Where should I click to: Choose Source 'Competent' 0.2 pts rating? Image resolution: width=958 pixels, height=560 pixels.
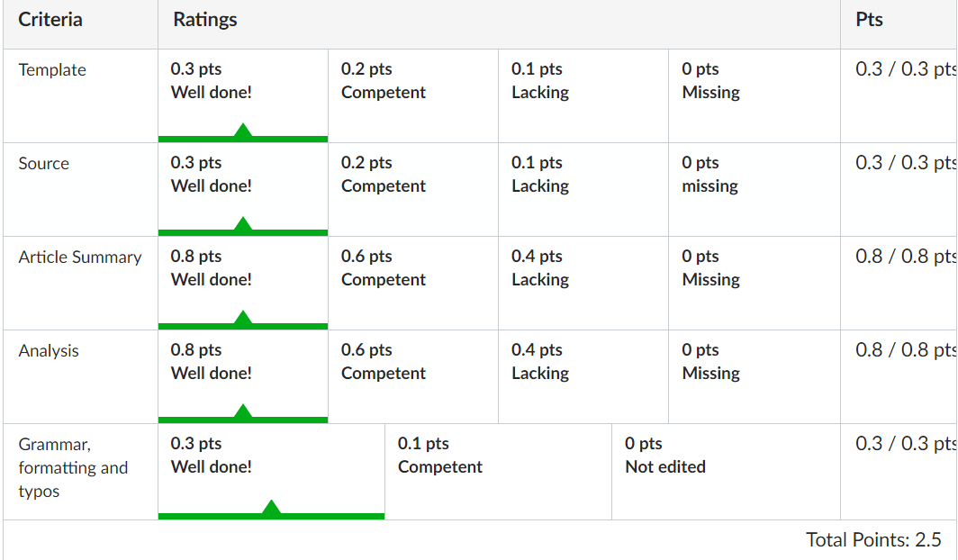(413, 189)
